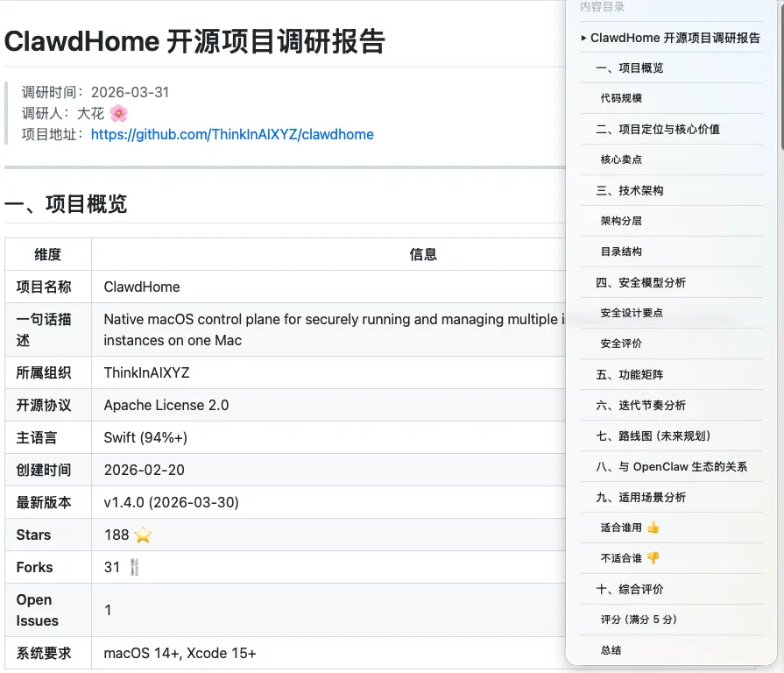Click the 最新版本 row label
Screen dimensions: 784x673
[x=44, y=502]
